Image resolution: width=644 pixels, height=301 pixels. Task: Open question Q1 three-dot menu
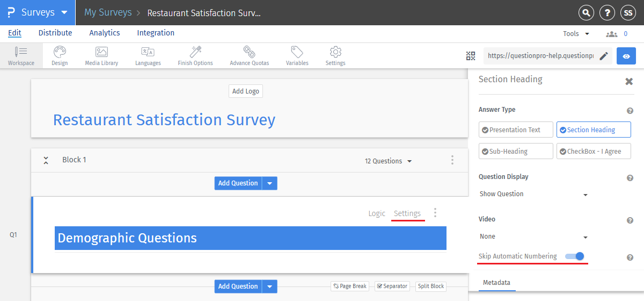tap(435, 213)
